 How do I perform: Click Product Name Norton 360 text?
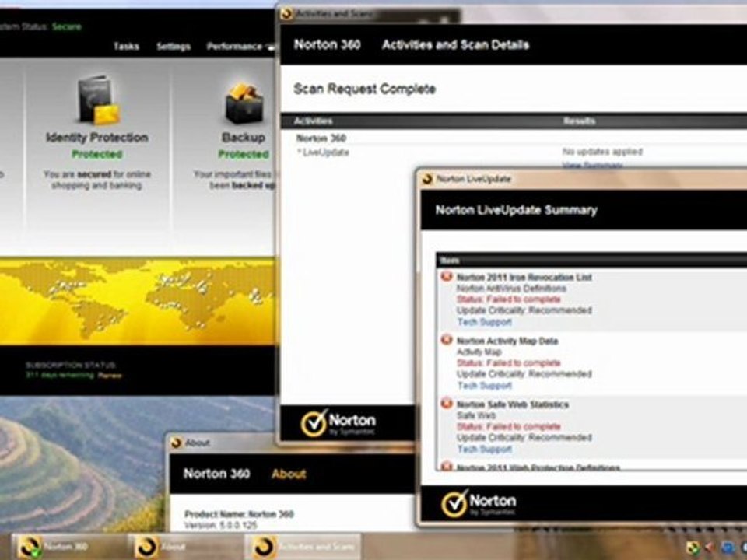(x=239, y=514)
